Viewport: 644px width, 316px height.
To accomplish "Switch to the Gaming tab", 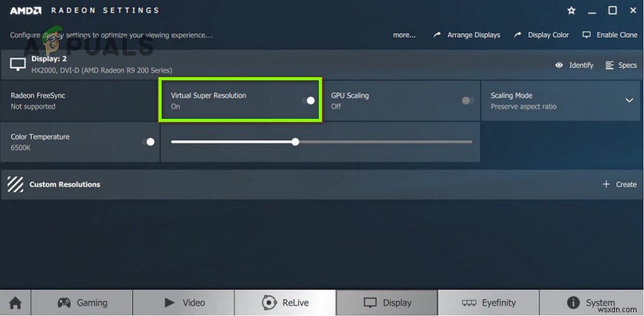I will coord(81,303).
